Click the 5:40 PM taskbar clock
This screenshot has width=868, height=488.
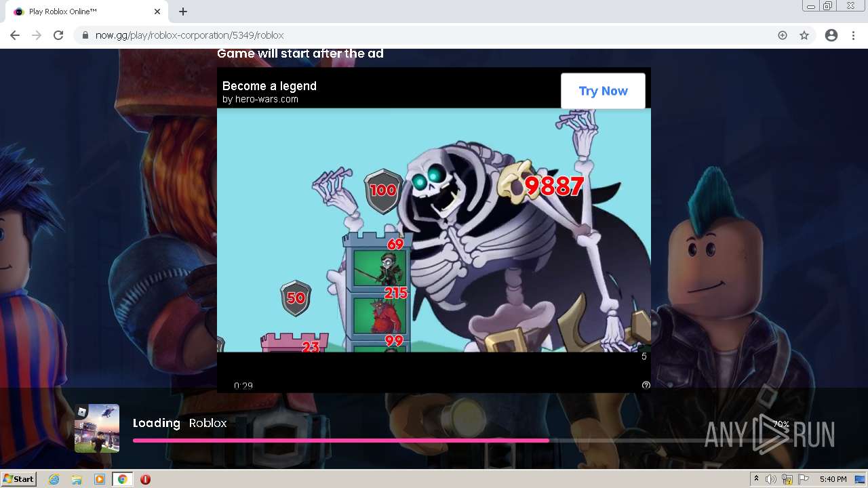833,479
